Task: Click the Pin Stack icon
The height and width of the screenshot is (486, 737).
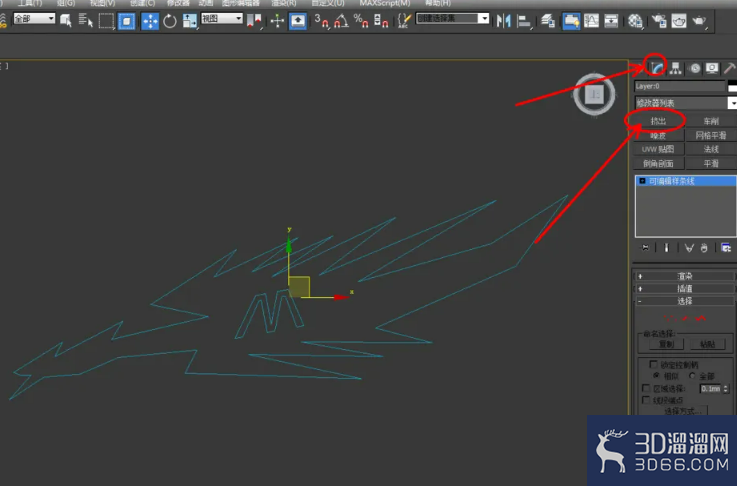Action: pyautogui.click(x=645, y=248)
